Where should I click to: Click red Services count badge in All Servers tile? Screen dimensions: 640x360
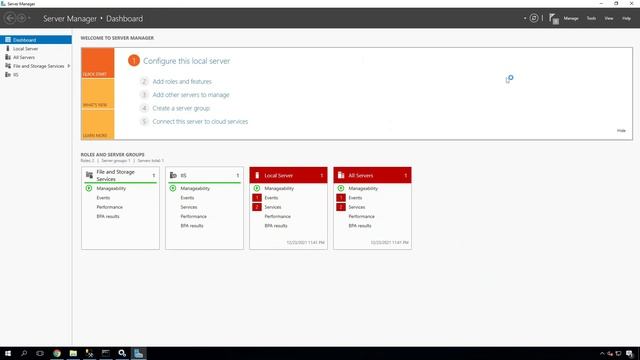(341, 207)
